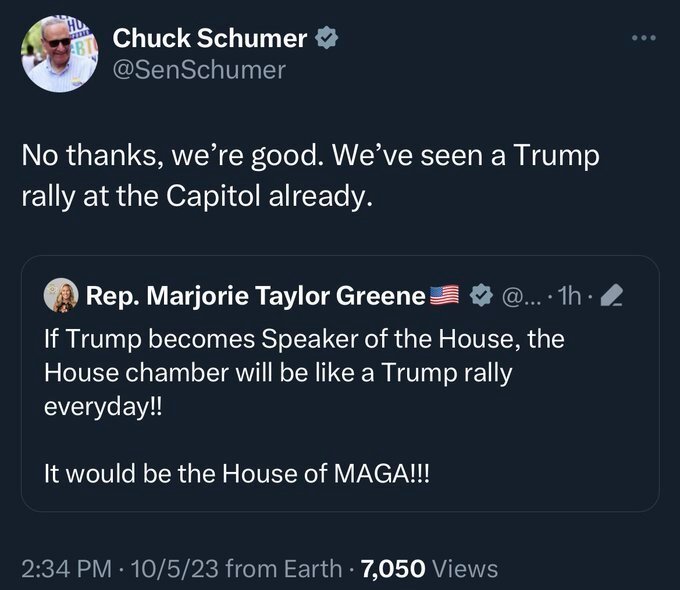Click the Chuck Schumer display name
This screenshot has width=680, height=590.
pyautogui.click(x=210, y=38)
